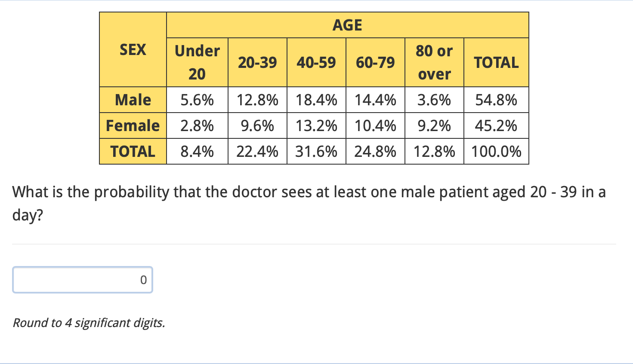This screenshot has height=364, width=633.
Task: Select the Under 20 column header
Action: [x=197, y=62]
